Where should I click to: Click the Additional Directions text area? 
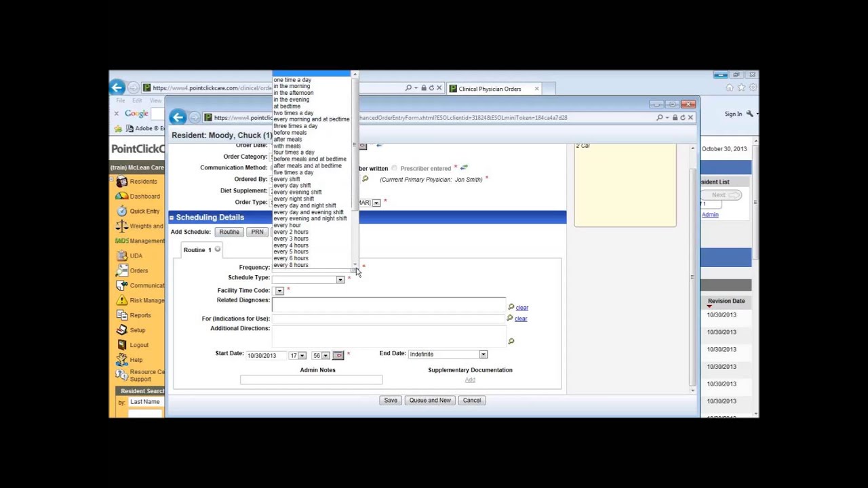point(389,335)
